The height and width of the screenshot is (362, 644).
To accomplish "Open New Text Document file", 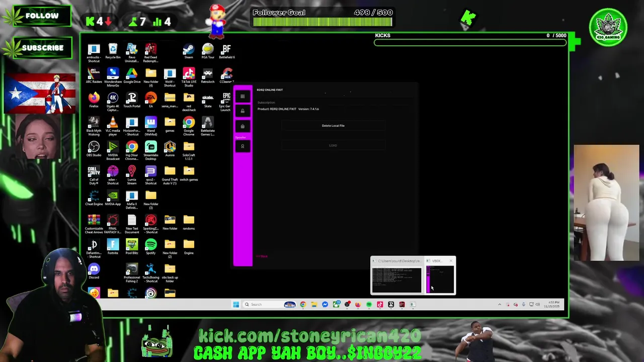I will 132,224.
